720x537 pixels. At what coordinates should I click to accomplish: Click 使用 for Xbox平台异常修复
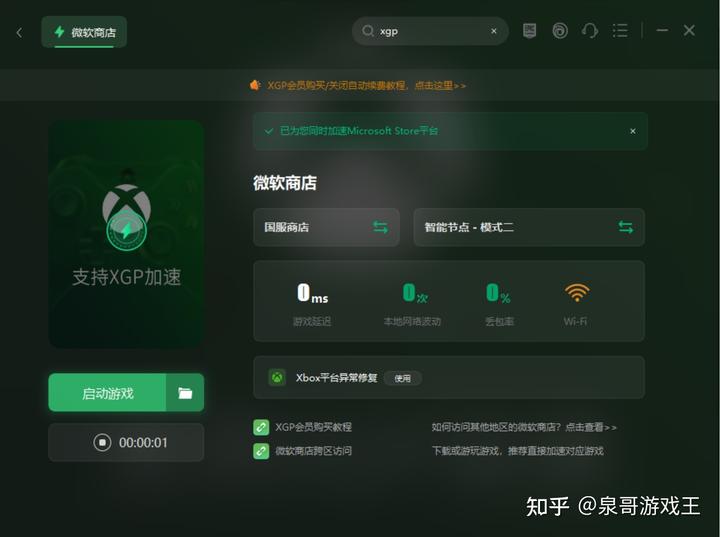pyautogui.click(x=403, y=378)
